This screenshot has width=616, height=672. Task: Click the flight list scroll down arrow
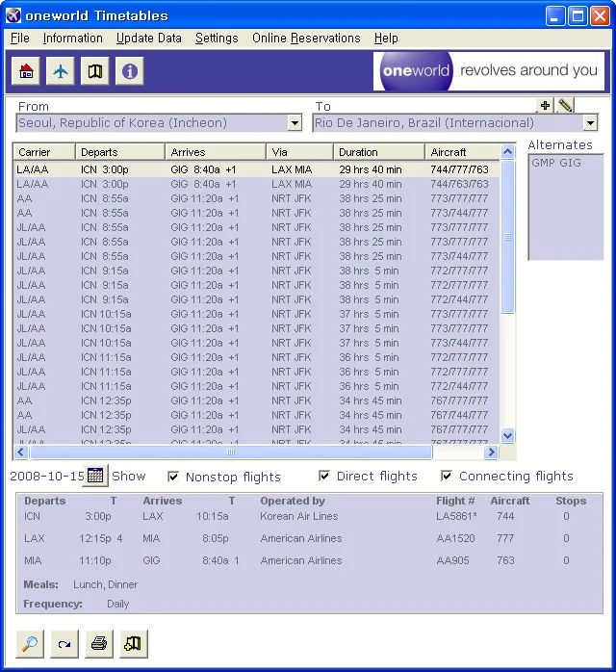pyautogui.click(x=507, y=436)
